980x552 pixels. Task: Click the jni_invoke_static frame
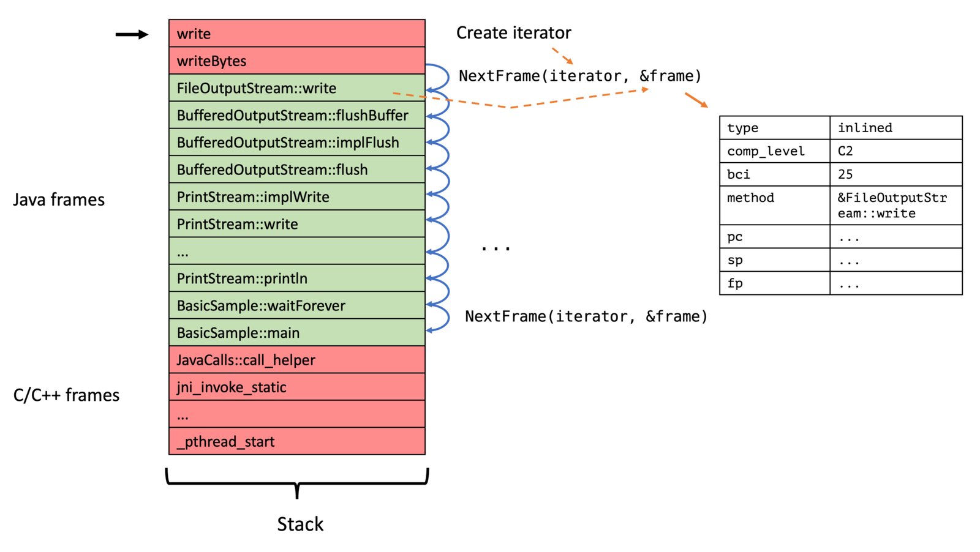(x=297, y=387)
